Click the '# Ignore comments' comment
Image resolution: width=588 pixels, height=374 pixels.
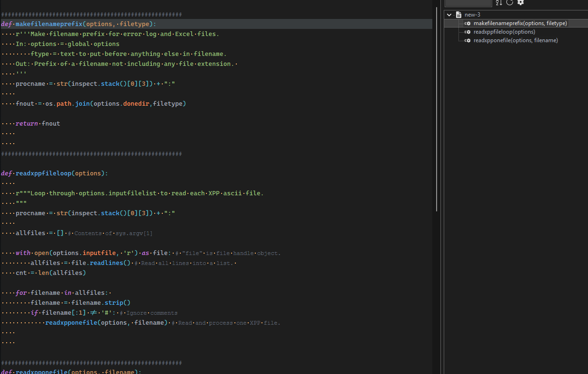tap(149, 313)
